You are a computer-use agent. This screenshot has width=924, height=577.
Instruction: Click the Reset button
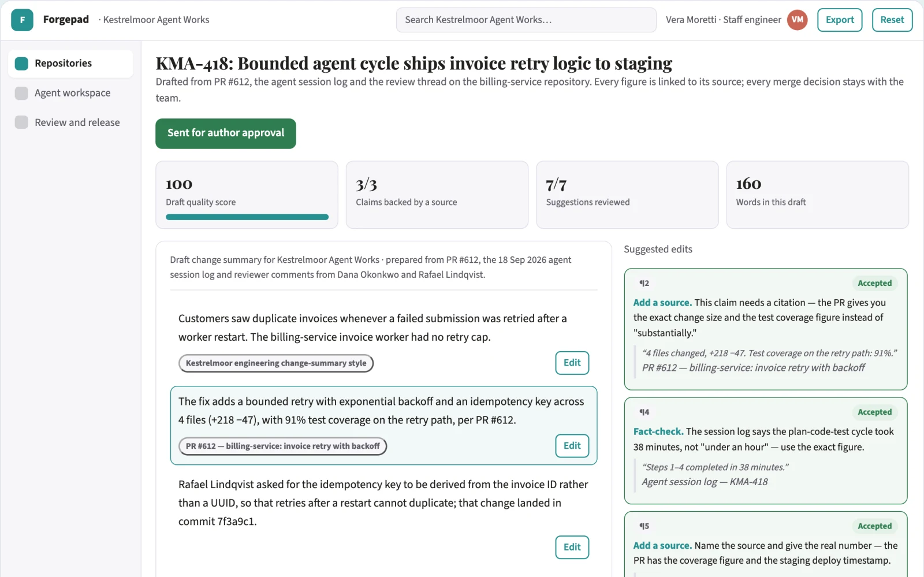click(x=892, y=20)
